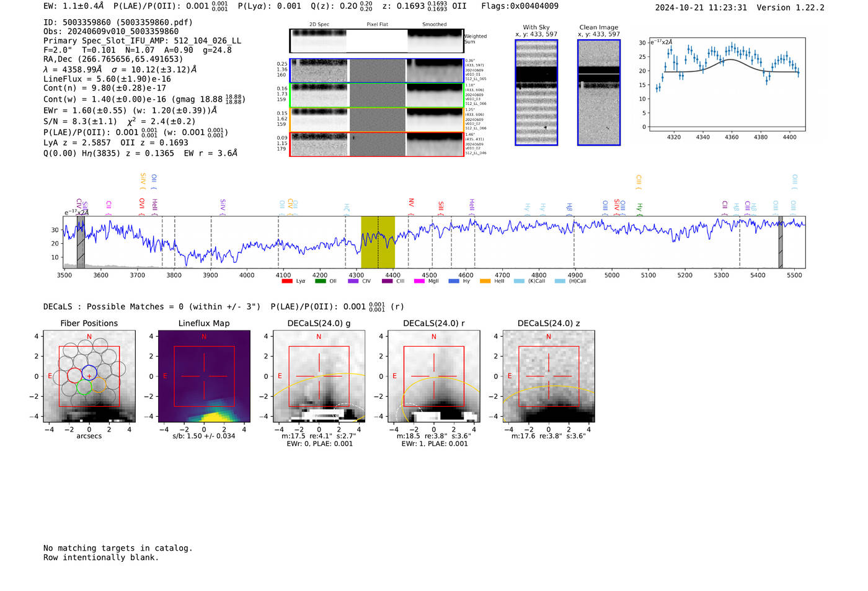
Task: Open the Lineflux Map image
Action: pyautogui.click(x=204, y=376)
